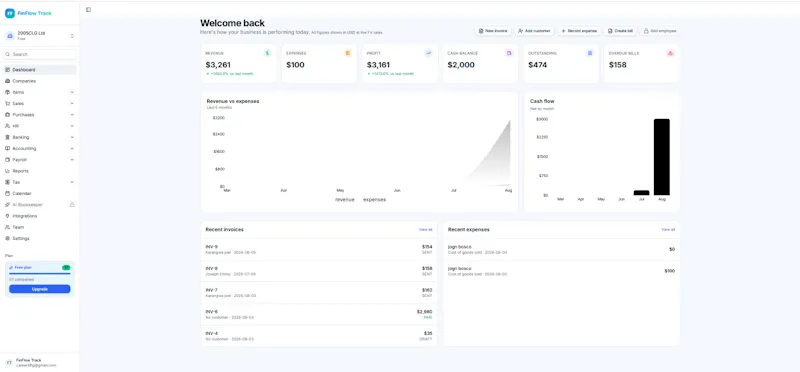This screenshot has height=372, width=800.
Task: Click the green dollar icon on Revenue card
Action: click(x=267, y=53)
